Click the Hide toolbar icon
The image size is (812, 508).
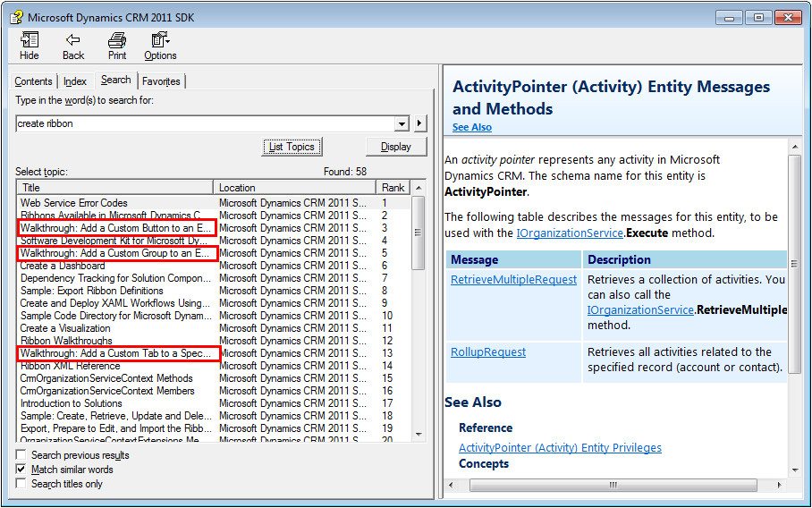click(x=30, y=40)
